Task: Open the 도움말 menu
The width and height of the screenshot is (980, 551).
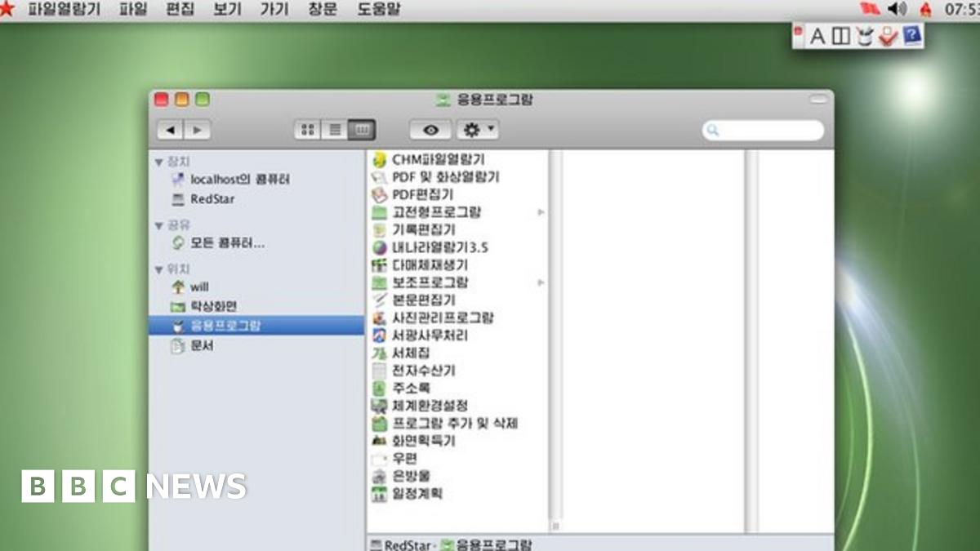Action: point(379,10)
